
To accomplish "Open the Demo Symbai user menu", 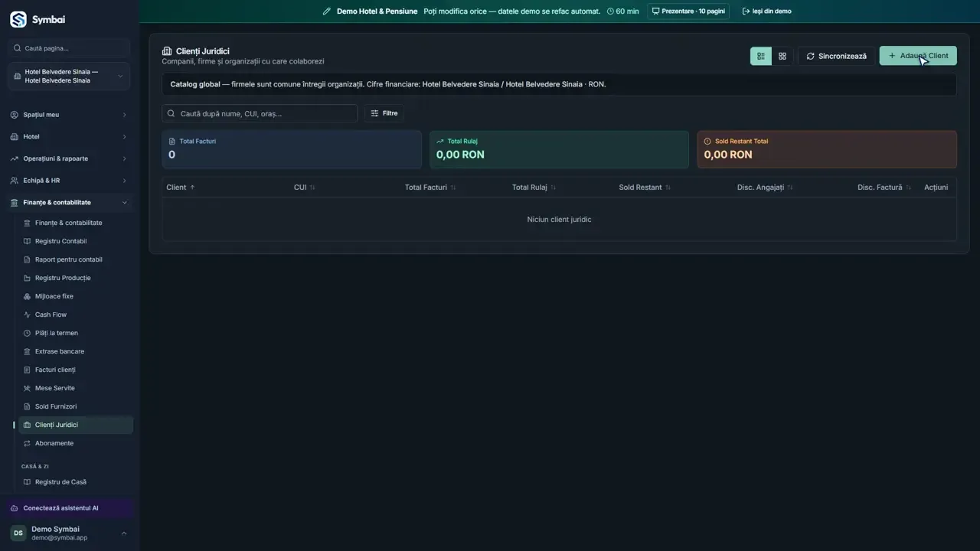I will [x=69, y=533].
